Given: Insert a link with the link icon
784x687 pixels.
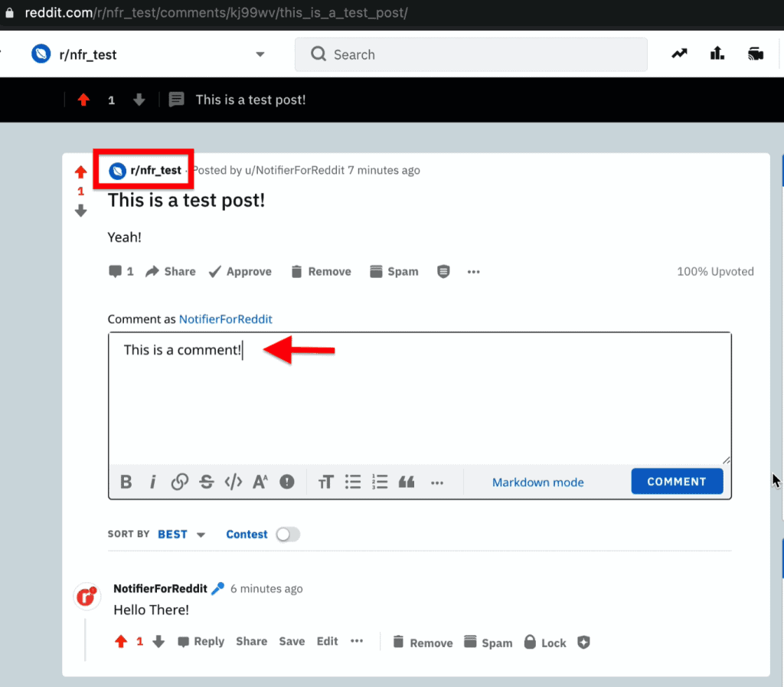Looking at the screenshot, I should click(x=179, y=482).
